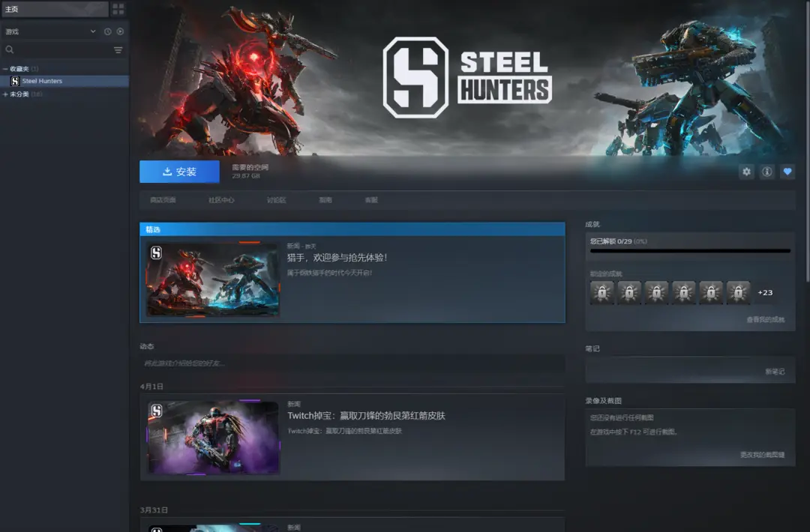
Task: Click the first locked achievement icon
Action: [x=601, y=292]
